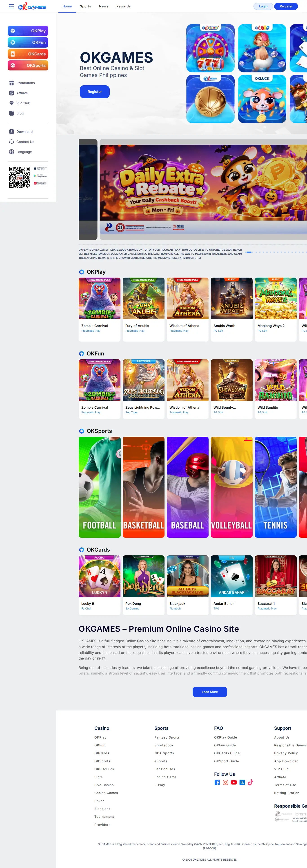Open the Language globe icon

tap(11, 152)
